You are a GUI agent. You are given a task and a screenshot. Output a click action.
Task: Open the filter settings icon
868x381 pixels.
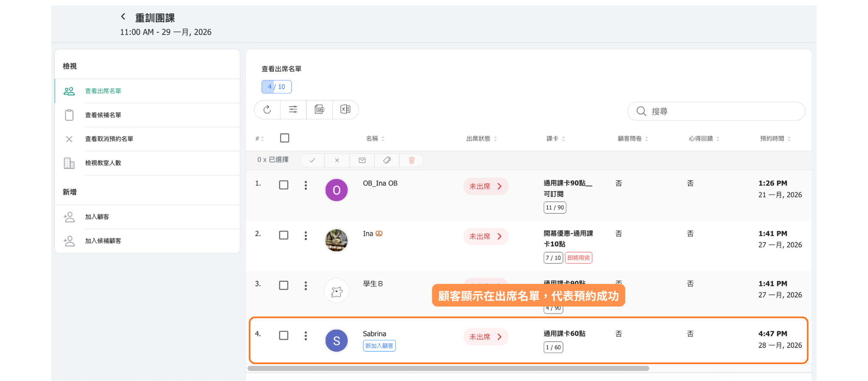[293, 110]
